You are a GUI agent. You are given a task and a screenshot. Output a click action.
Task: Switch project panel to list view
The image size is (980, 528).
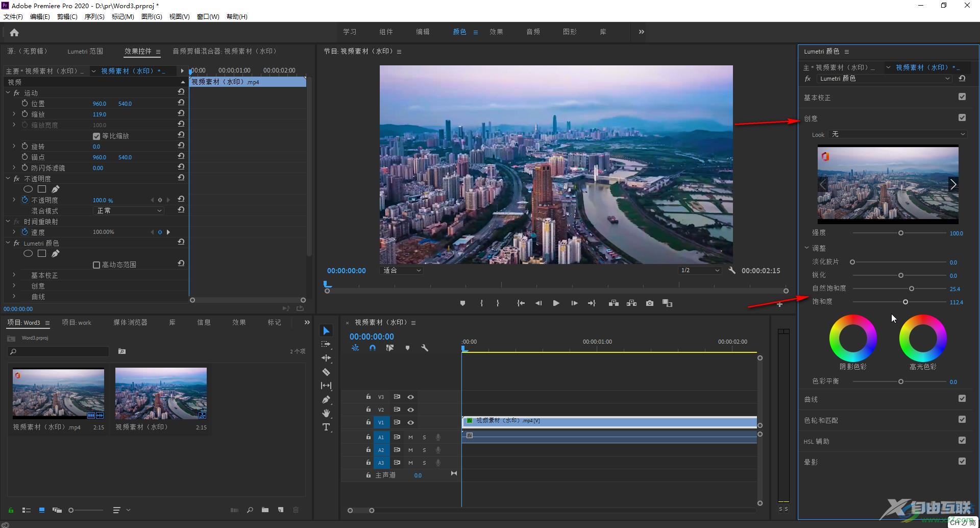pyautogui.click(x=26, y=510)
